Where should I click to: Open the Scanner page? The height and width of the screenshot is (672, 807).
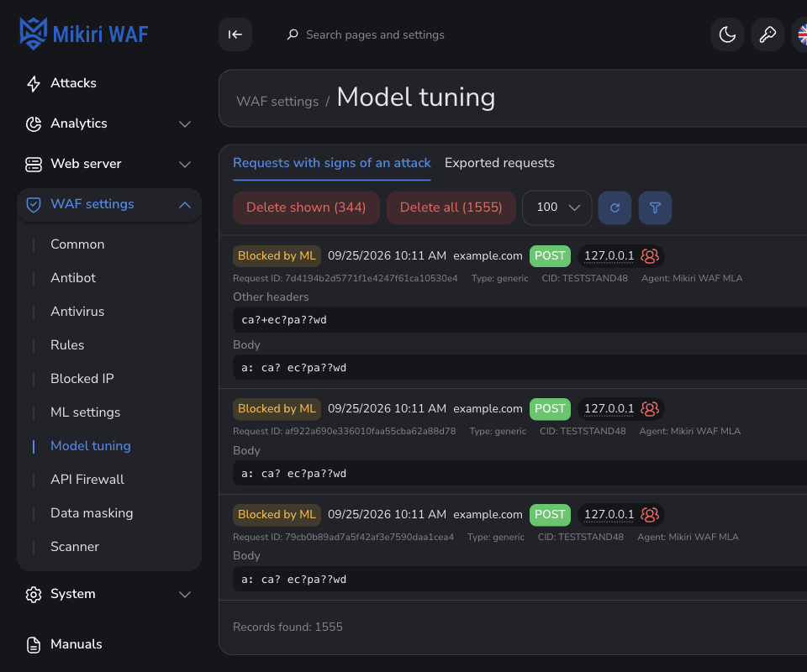click(x=75, y=547)
